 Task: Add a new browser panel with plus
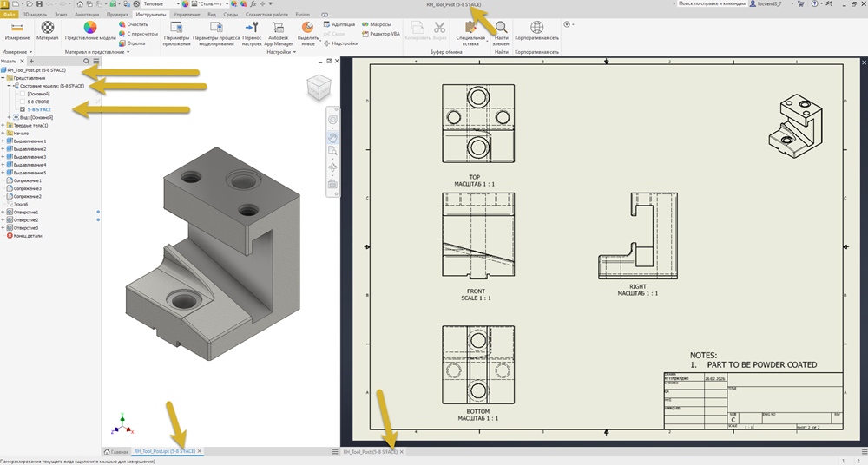[31, 61]
